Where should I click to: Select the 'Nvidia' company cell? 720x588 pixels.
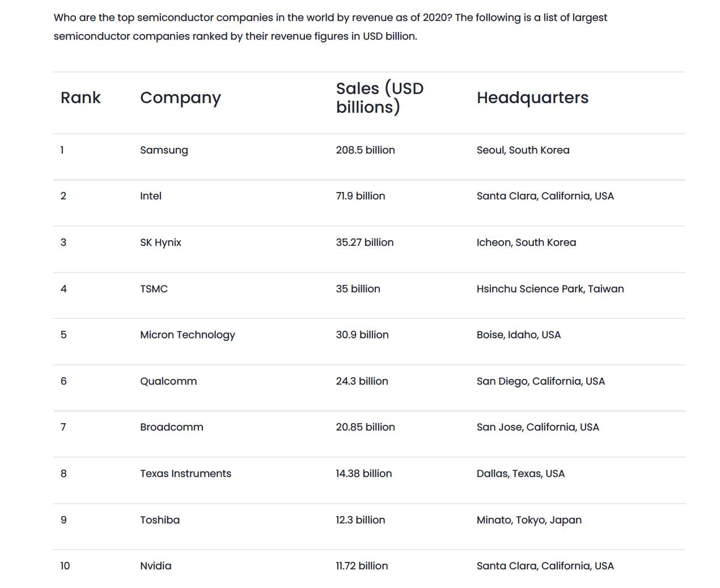(155, 566)
